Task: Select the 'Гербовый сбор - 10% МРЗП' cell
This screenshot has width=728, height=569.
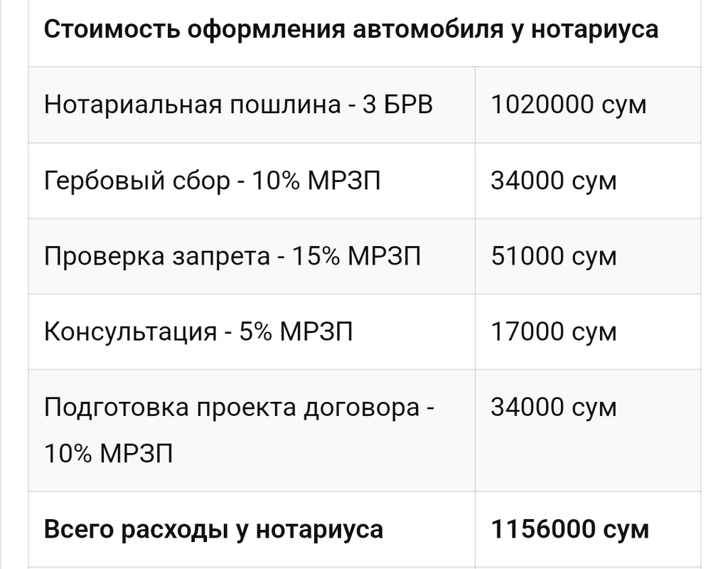Action: tap(212, 181)
